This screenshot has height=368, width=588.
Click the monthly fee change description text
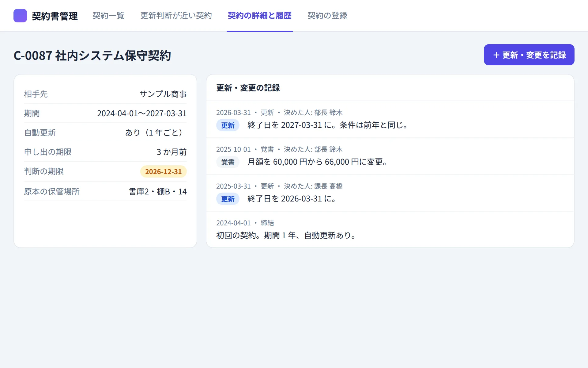pos(318,162)
